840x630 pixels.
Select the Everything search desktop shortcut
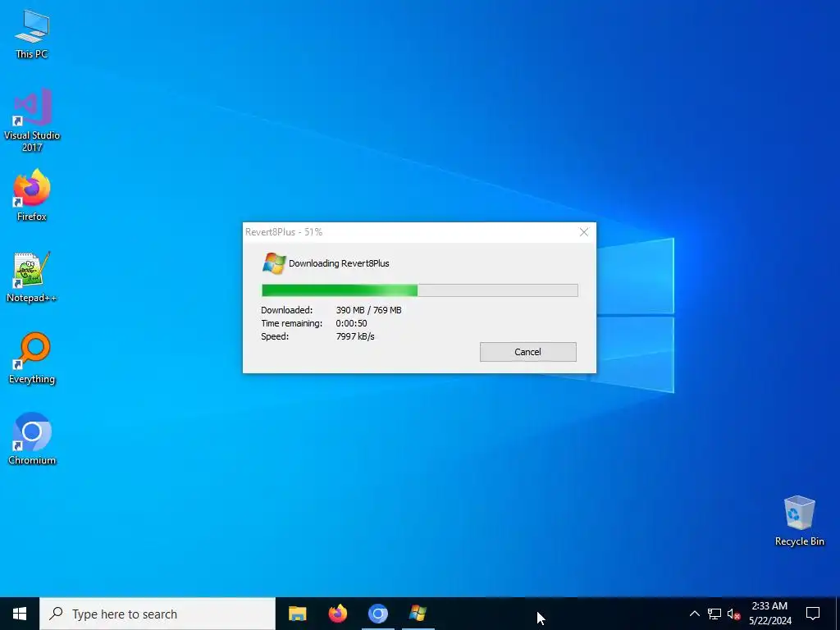pyautogui.click(x=32, y=358)
